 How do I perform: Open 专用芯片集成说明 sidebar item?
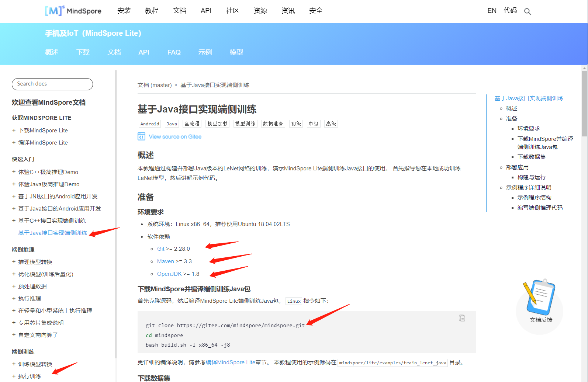[41, 323]
